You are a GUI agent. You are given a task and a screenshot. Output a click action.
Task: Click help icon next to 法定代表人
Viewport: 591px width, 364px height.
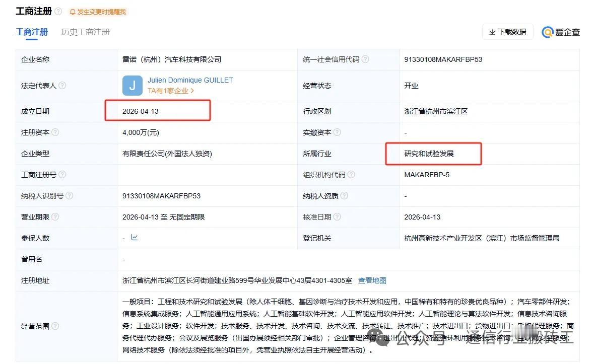click(x=62, y=86)
